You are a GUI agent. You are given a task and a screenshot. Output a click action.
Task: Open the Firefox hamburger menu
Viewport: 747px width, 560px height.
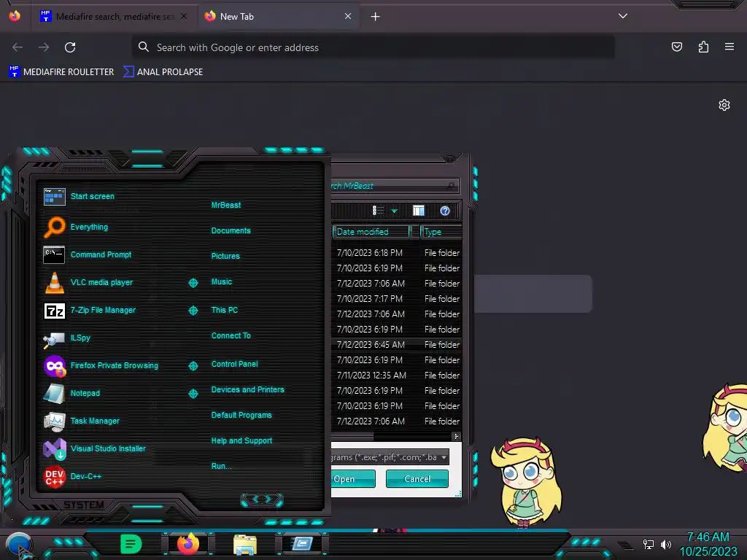point(729,47)
